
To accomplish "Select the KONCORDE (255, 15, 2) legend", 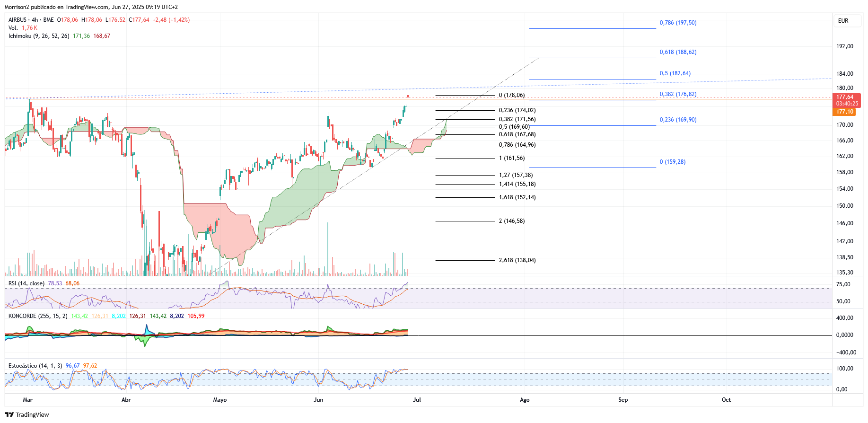I will [x=38, y=316].
